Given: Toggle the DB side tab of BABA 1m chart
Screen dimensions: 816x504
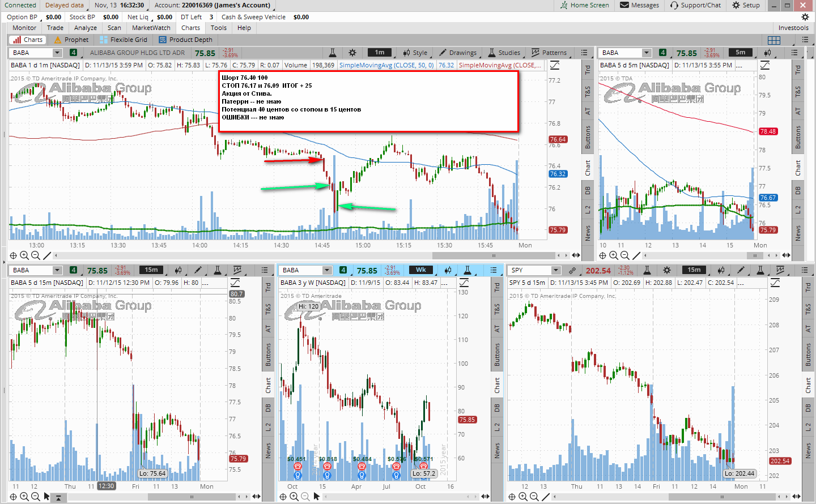Looking at the screenshot, I should click(588, 190).
